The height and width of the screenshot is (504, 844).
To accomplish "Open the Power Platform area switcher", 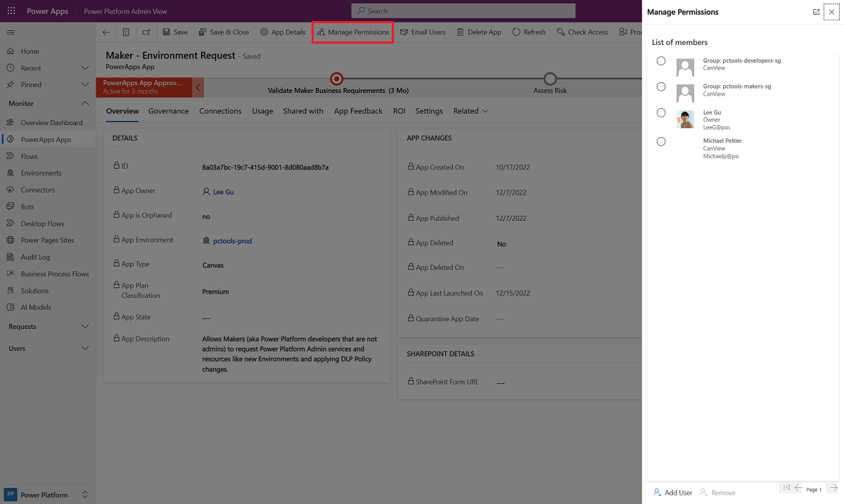I will coord(47,495).
